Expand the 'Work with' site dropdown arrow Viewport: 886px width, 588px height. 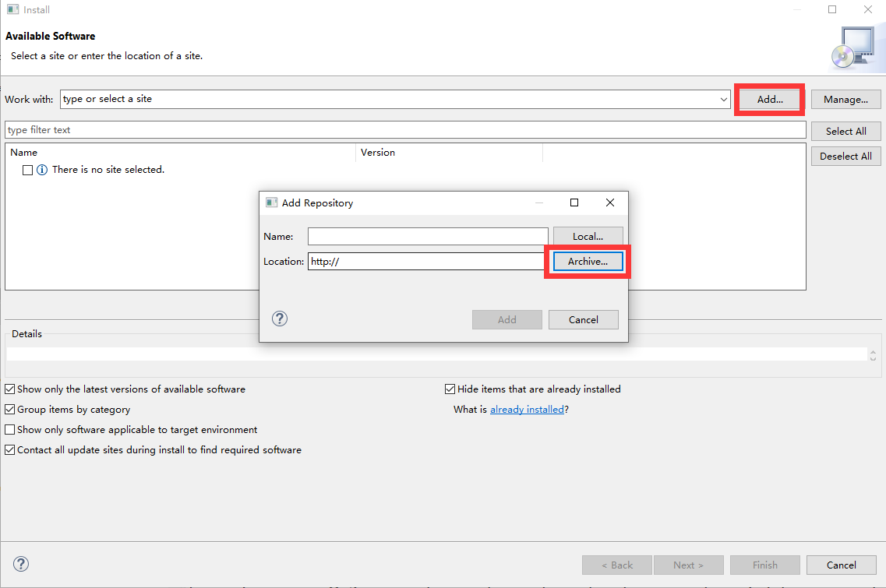click(x=723, y=100)
